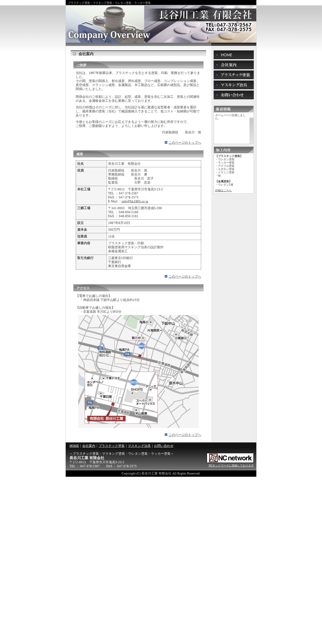Open the 詳細はこちら link
Viewport: 322px width, 644px height.
(x=223, y=190)
